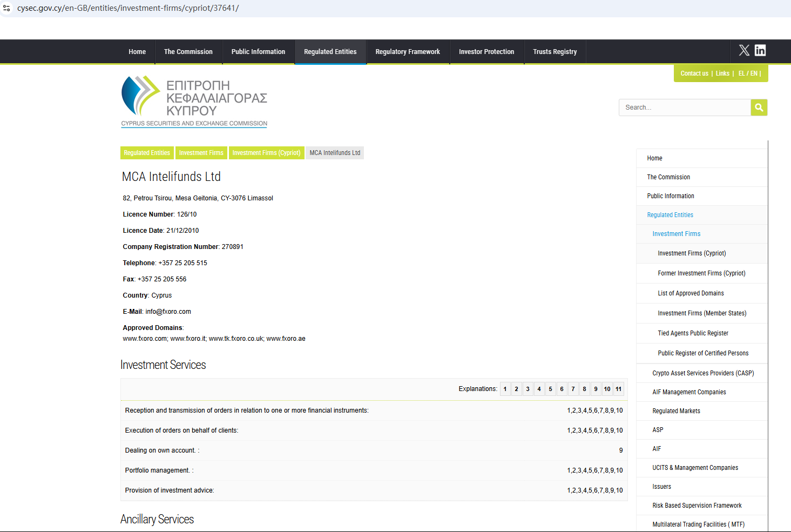View site information icon in address bar

pos(6,8)
